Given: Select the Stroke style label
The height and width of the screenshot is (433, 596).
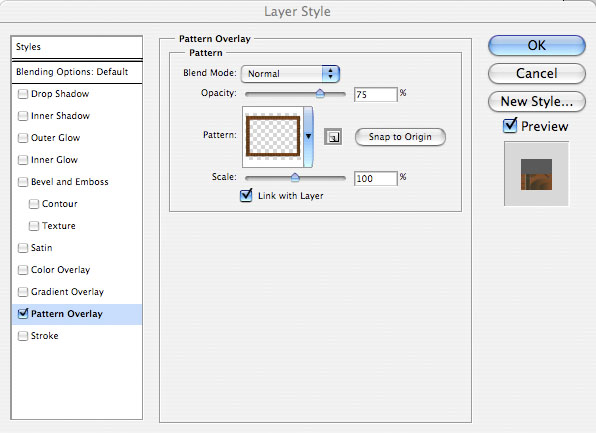Looking at the screenshot, I should [x=44, y=336].
